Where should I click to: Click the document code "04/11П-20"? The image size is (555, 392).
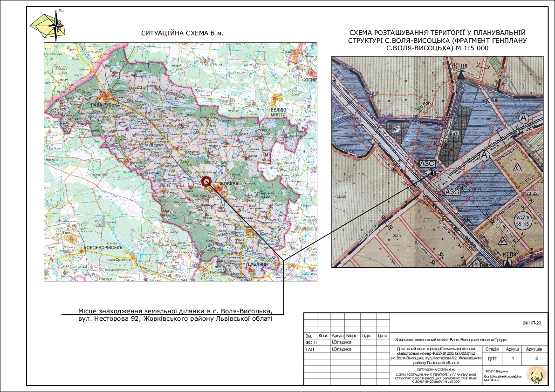tap(532, 323)
